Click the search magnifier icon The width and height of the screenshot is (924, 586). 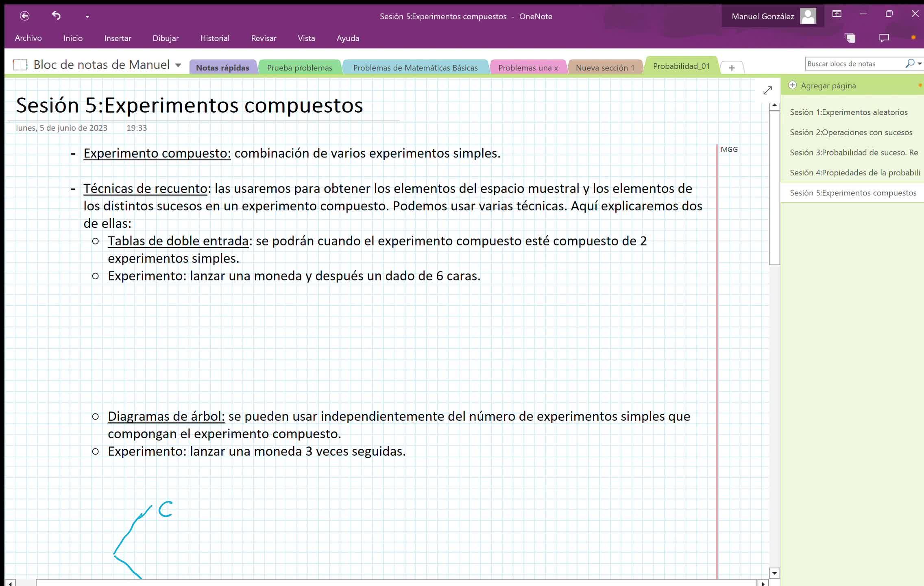tap(910, 63)
